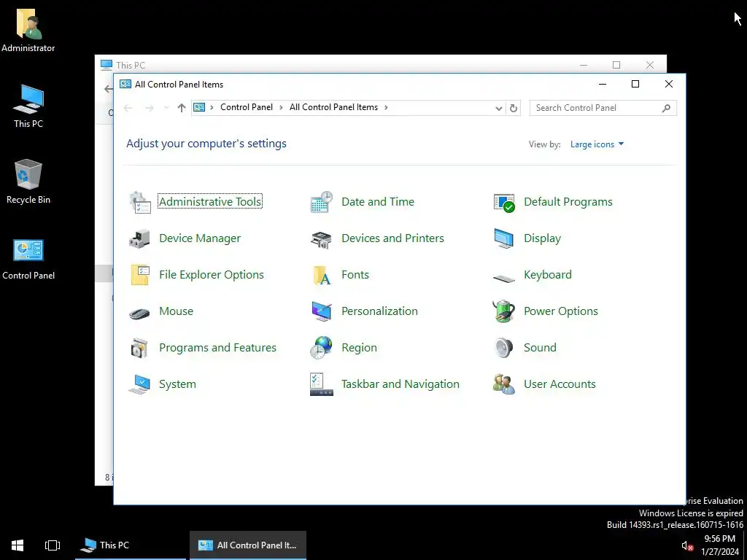Maximize the This PC background window
The width and height of the screenshot is (747, 560).
tap(616, 65)
